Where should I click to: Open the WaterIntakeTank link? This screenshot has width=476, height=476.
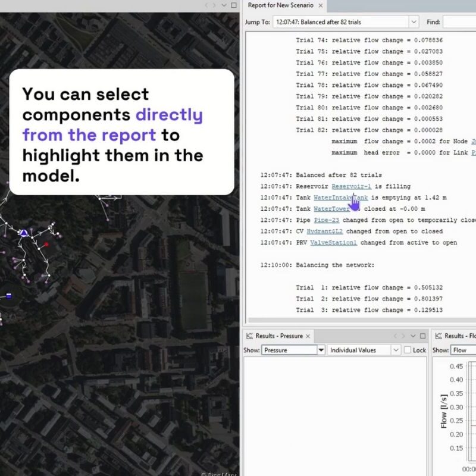(x=340, y=198)
